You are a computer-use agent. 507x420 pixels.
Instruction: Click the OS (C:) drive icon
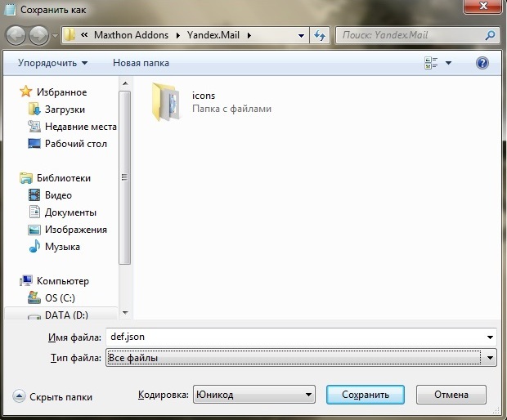[x=34, y=297]
